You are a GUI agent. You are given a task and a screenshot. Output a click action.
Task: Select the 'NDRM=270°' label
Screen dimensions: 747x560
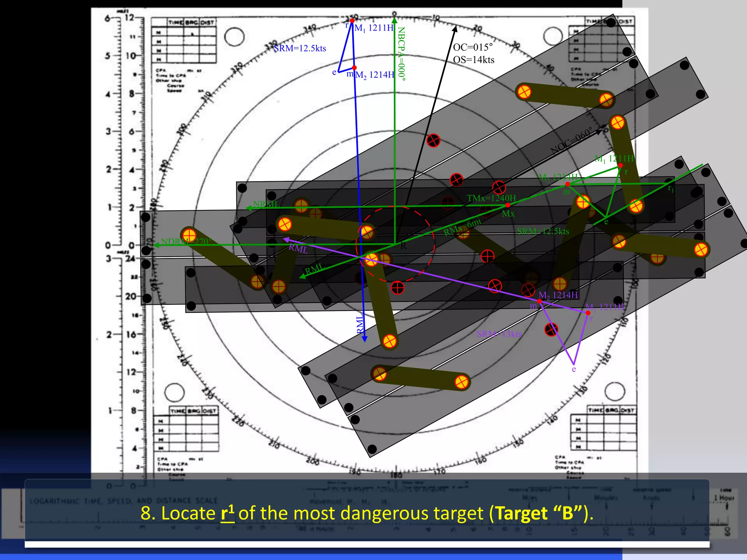pyautogui.click(x=186, y=242)
